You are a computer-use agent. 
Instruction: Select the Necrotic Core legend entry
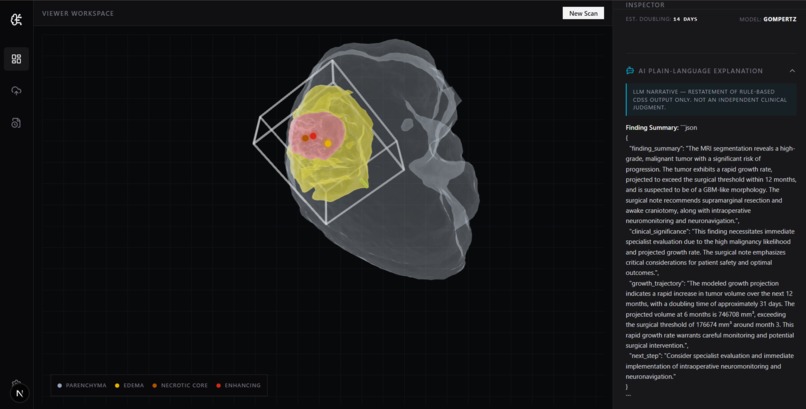pyautogui.click(x=180, y=385)
